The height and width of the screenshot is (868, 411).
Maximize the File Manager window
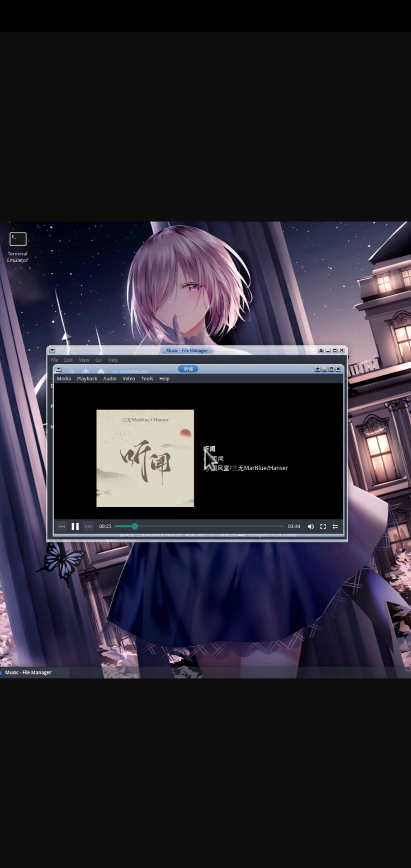335,350
